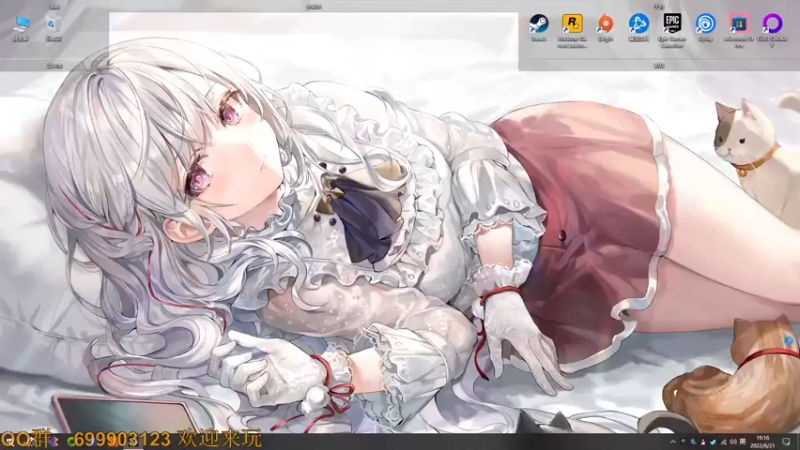The image size is (800, 450).
Task: Open the blue Battle.net shortcut icon
Action: [638, 24]
